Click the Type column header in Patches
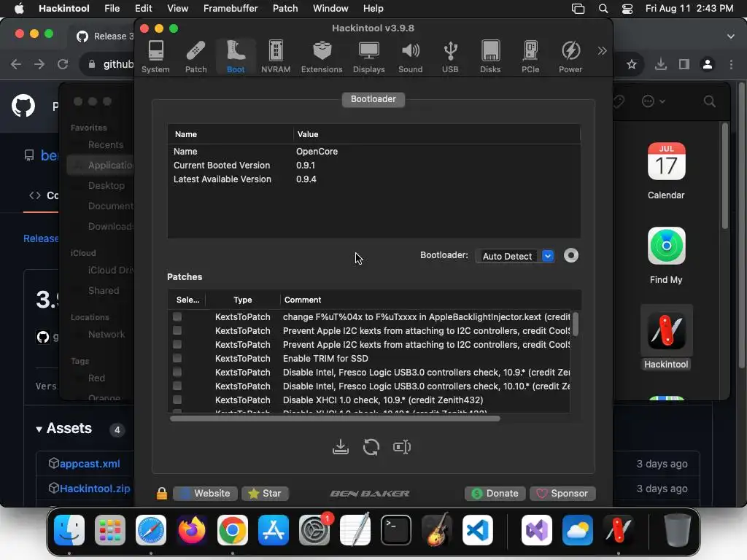 point(242,300)
